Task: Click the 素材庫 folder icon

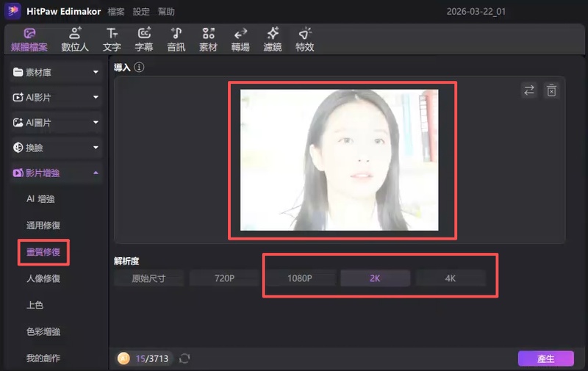Action: pyautogui.click(x=18, y=72)
